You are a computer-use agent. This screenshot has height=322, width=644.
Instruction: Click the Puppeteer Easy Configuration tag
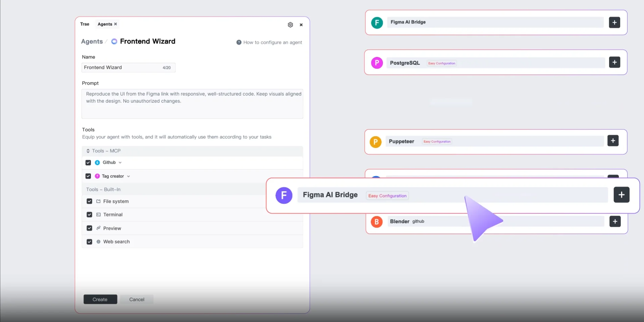point(437,141)
